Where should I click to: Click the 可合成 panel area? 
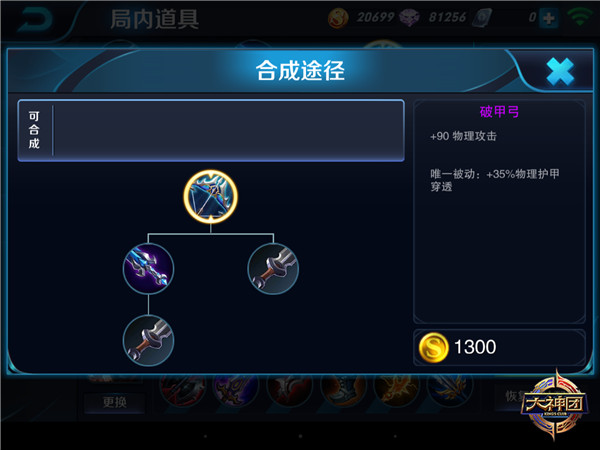click(211, 130)
